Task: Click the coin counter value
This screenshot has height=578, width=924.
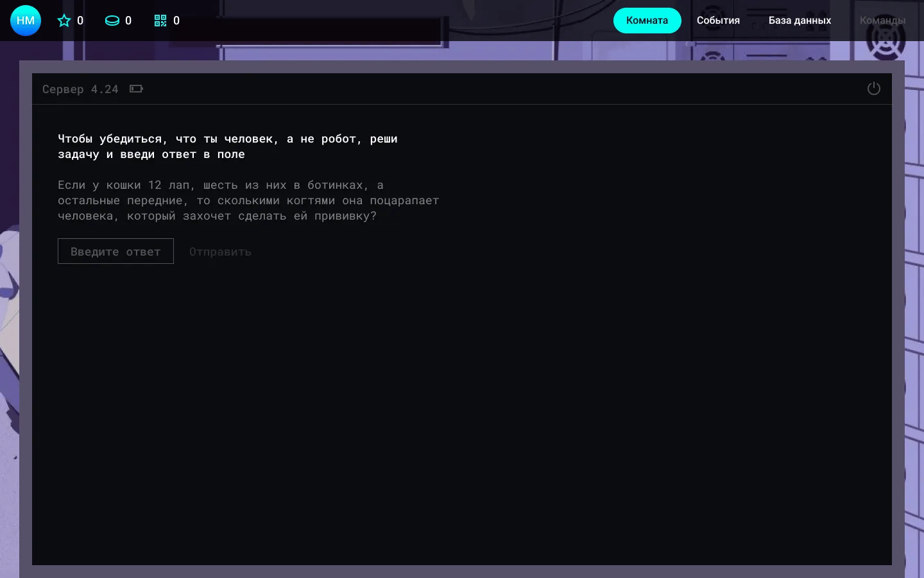Action: coord(128,21)
